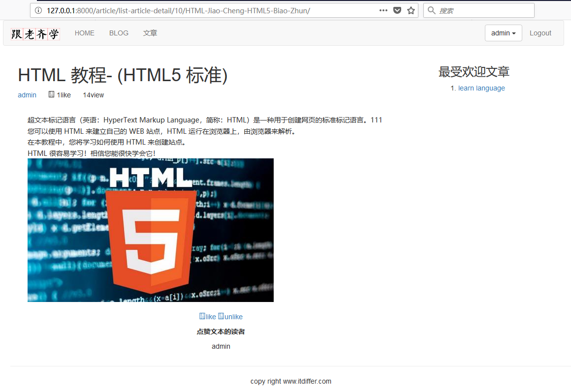571x392 pixels.
Task: Open 文章 in the navbar
Action: pyautogui.click(x=150, y=33)
